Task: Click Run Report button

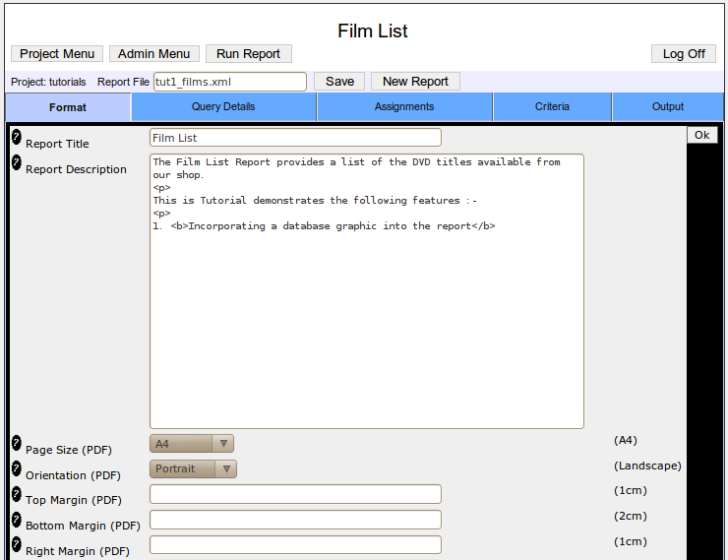Action: pos(248,54)
